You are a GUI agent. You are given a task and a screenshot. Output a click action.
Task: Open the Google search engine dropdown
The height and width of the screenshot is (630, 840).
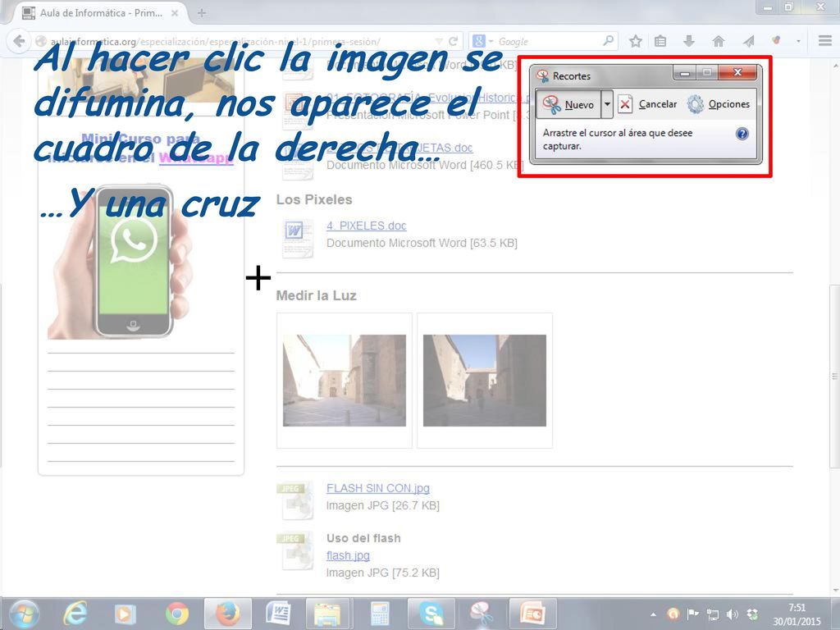coord(482,41)
